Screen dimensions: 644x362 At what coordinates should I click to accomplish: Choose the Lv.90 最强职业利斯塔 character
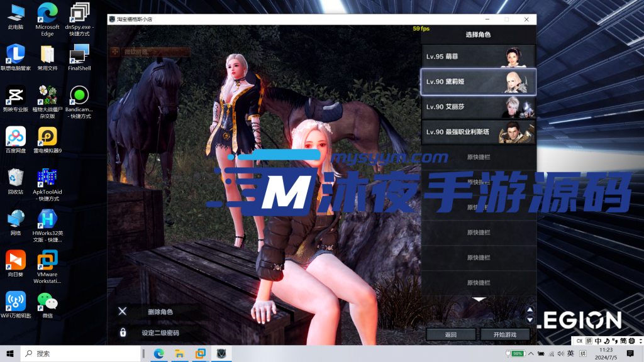click(x=478, y=132)
